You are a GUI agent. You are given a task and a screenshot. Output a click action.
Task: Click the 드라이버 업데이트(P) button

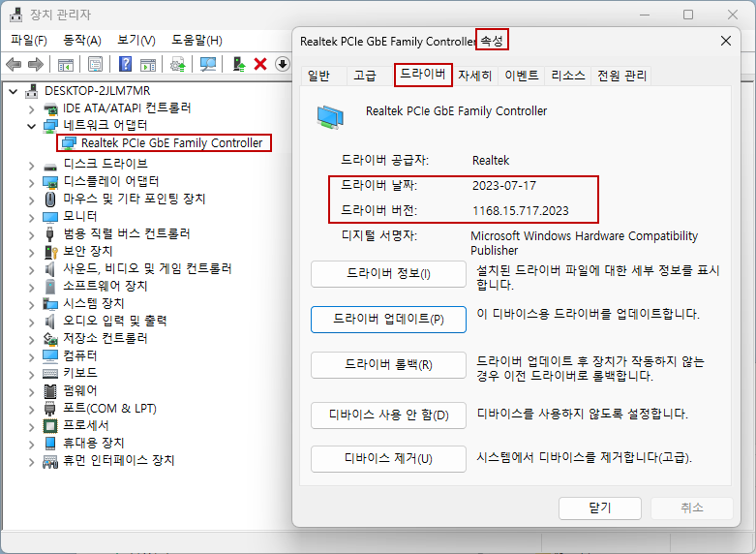(388, 320)
